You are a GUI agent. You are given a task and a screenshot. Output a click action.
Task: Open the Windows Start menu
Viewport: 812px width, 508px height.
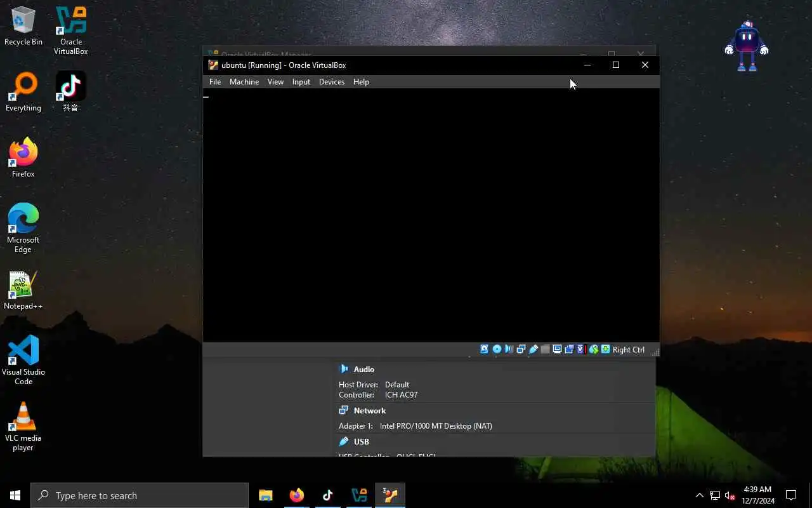[15, 495]
